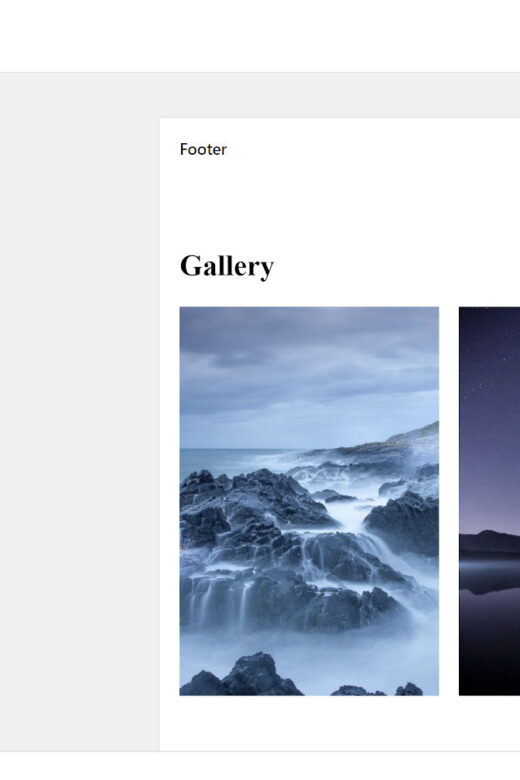Click the mountain silhouette in night photo
This screenshot has height=780, width=520.
coord(490,542)
